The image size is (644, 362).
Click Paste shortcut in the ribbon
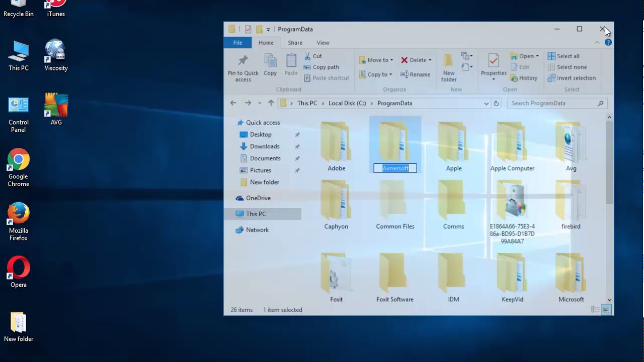coord(327,78)
